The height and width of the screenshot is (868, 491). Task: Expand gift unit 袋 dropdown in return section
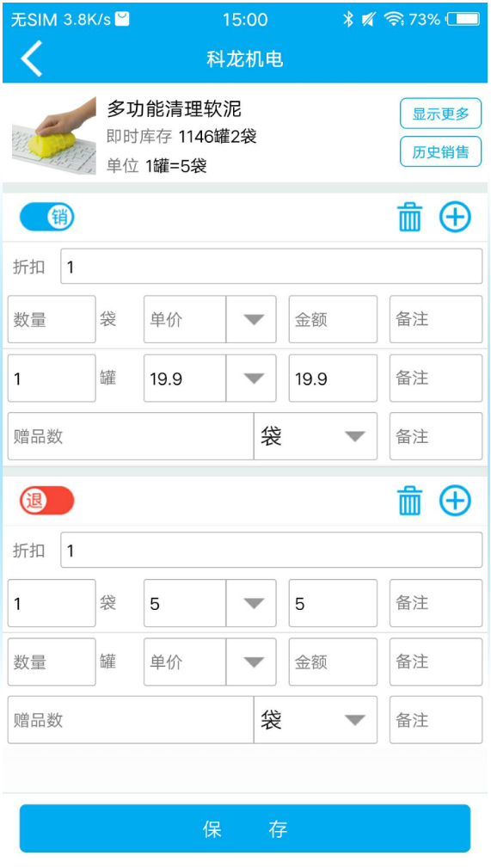pos(316,720)
